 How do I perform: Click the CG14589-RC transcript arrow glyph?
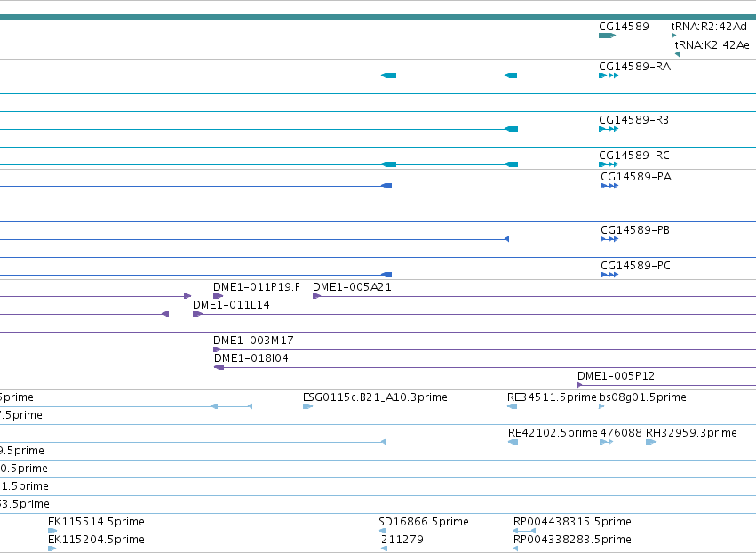tap(609, 164)
